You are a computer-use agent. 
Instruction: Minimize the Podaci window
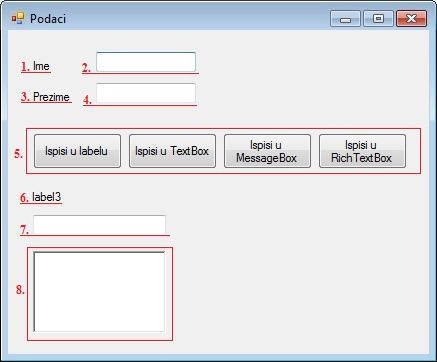pyautogui.click(x=345, y=19)
